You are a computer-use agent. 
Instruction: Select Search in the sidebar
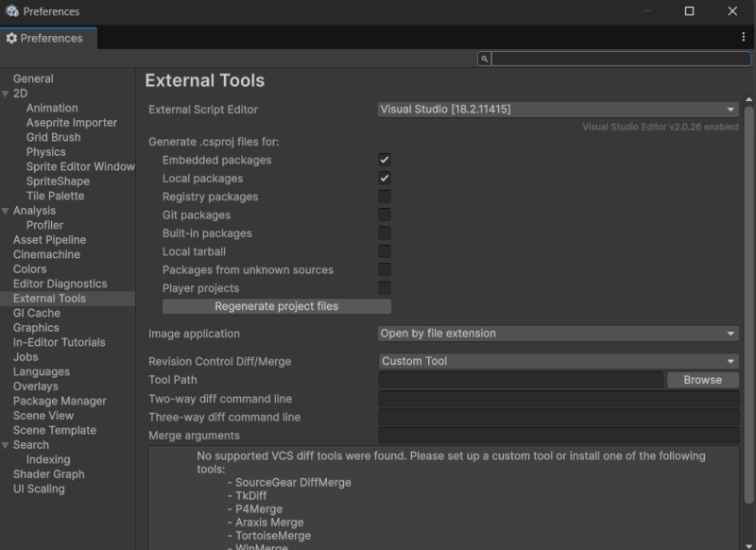coord(31,445)
